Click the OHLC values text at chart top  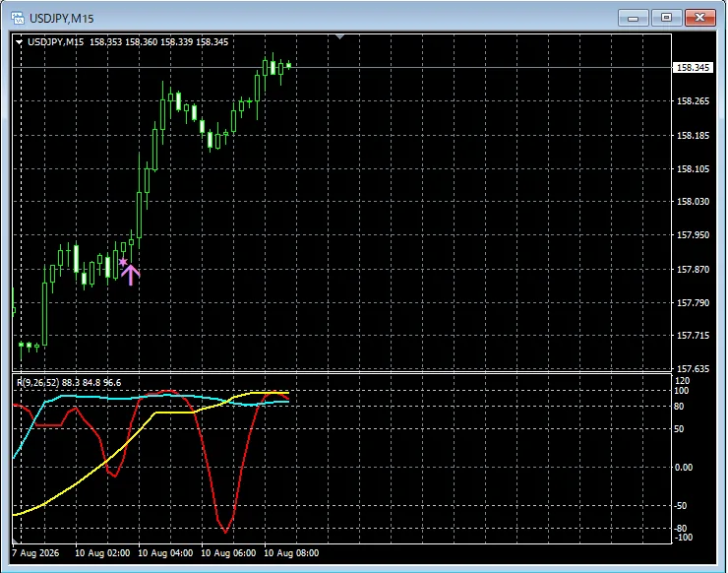[158, 42]
